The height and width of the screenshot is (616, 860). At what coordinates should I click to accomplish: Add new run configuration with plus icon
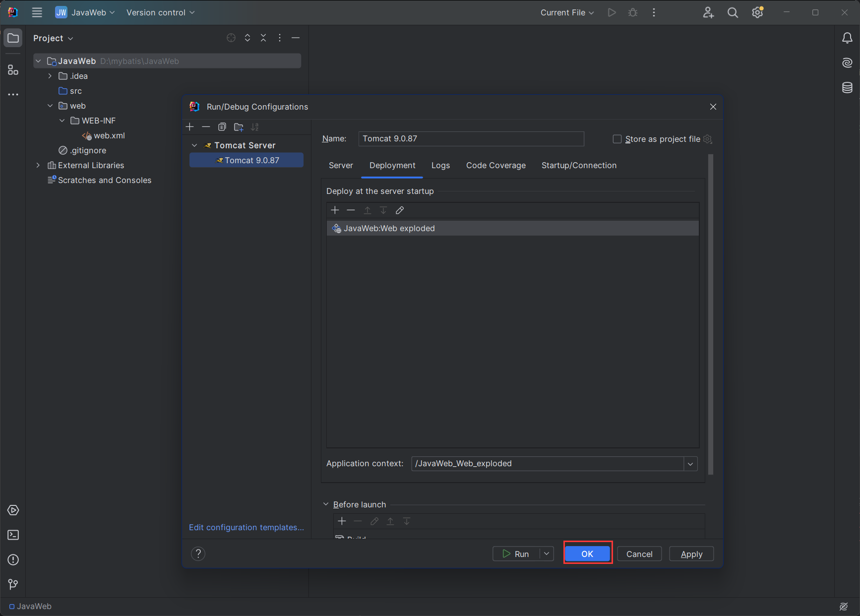190,127
